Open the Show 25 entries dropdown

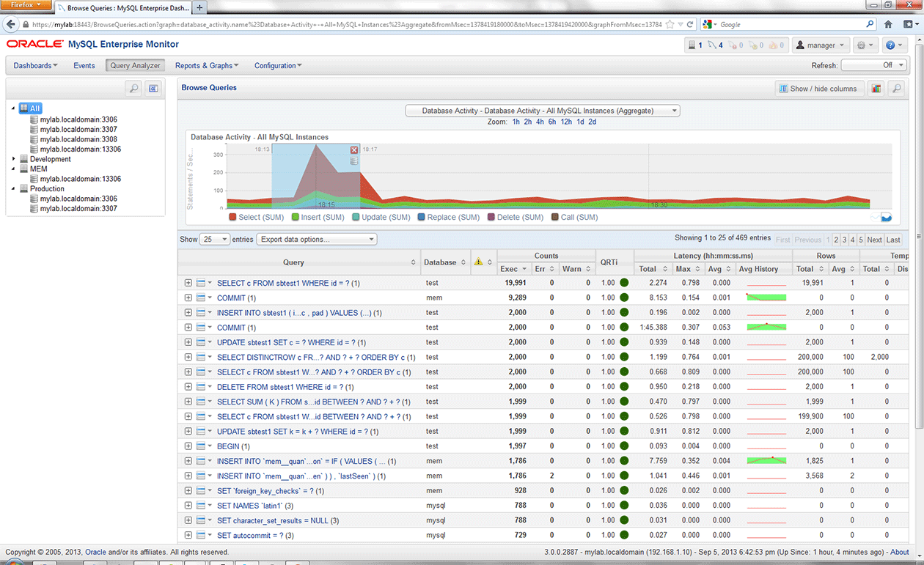(x=215, y=240)
